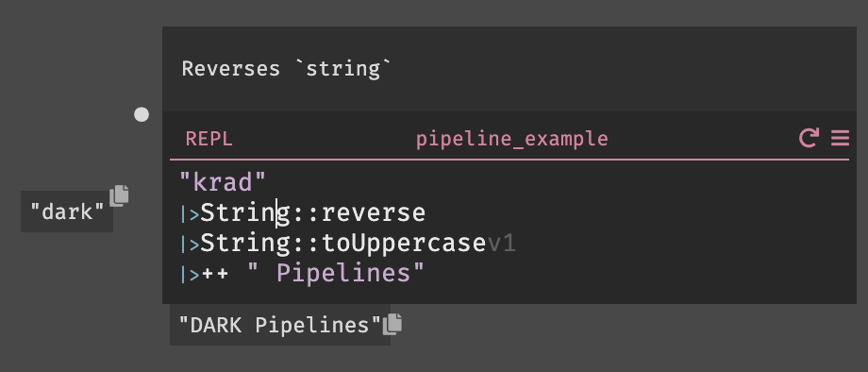Click the "dark" intermediate value text
This screenshot has height=372, width=868.
[x=68, y=212]
